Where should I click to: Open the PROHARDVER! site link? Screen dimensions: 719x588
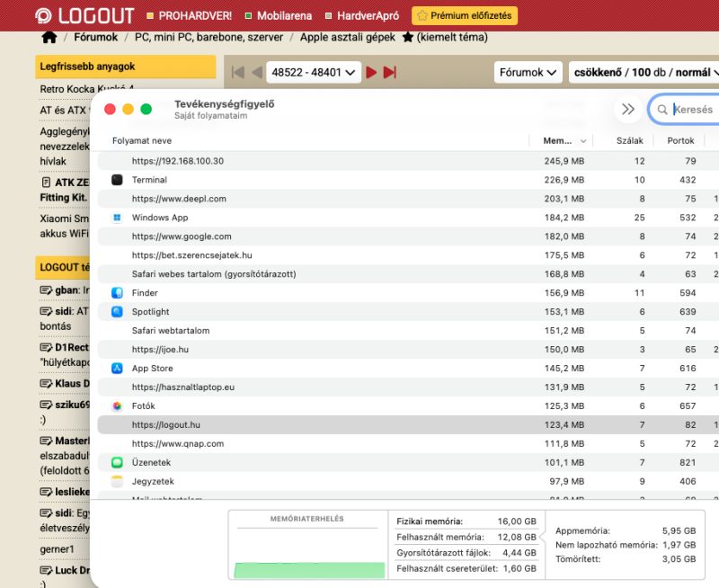coord(190,15)
